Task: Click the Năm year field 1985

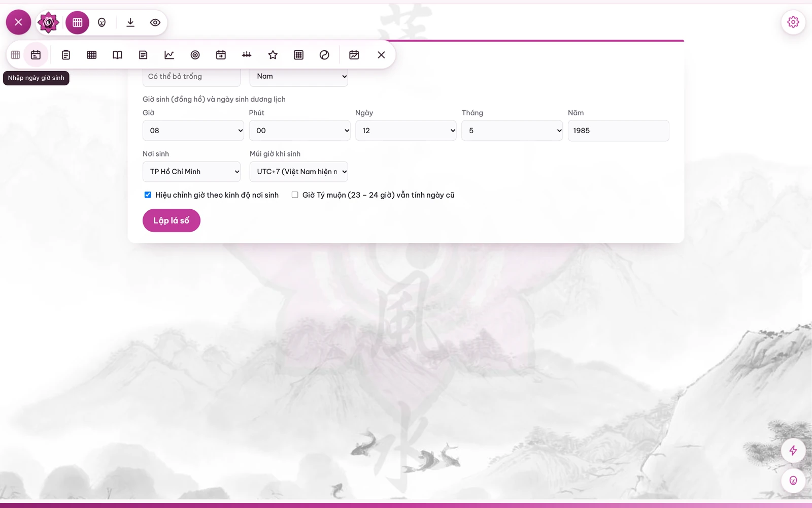Action: (x=618, y=131)
